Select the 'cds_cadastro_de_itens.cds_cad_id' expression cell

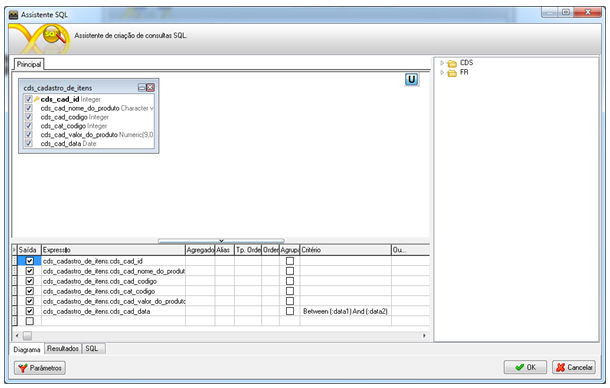113,261
